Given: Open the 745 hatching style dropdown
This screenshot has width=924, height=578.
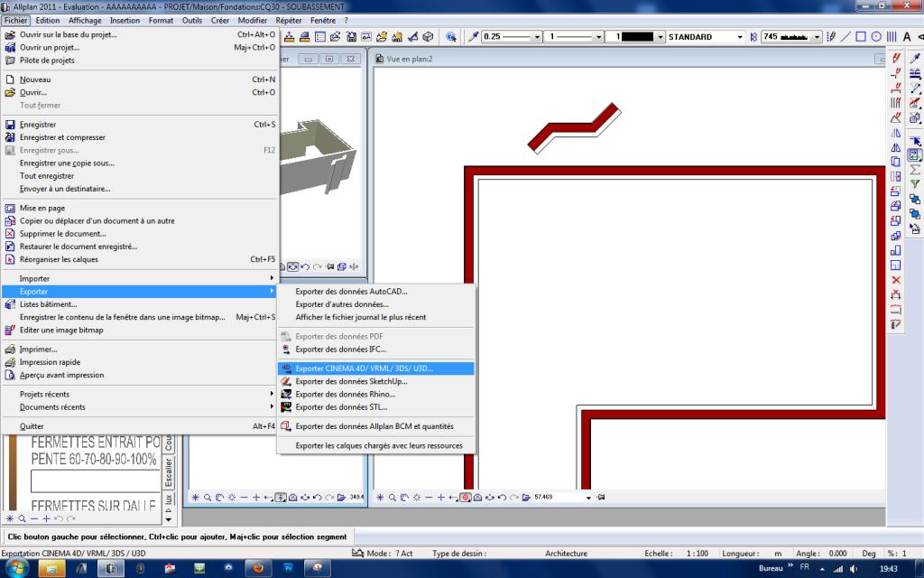Looking at the screenshot, I should (817, 36).
